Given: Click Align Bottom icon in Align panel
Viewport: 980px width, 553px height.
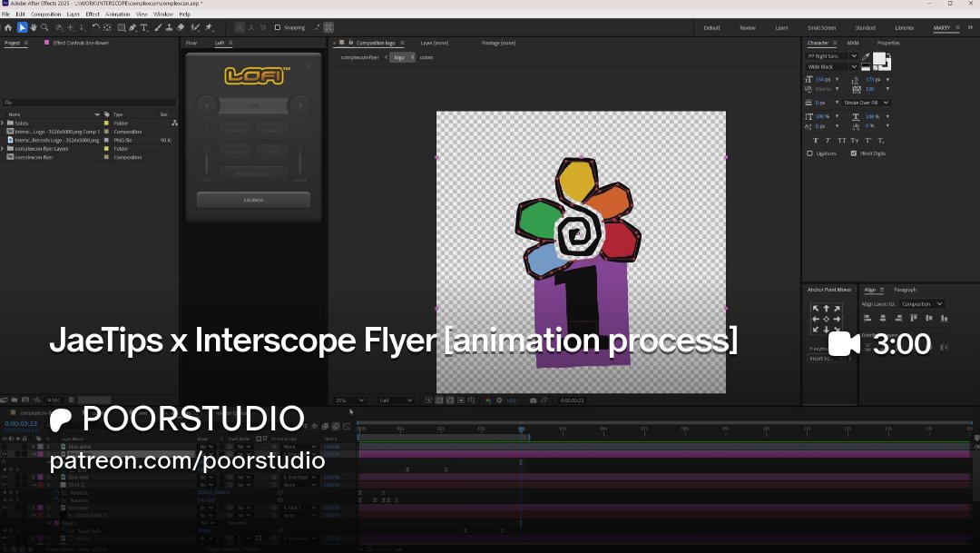Looking at the screenshot, I should tap(944, 319).
